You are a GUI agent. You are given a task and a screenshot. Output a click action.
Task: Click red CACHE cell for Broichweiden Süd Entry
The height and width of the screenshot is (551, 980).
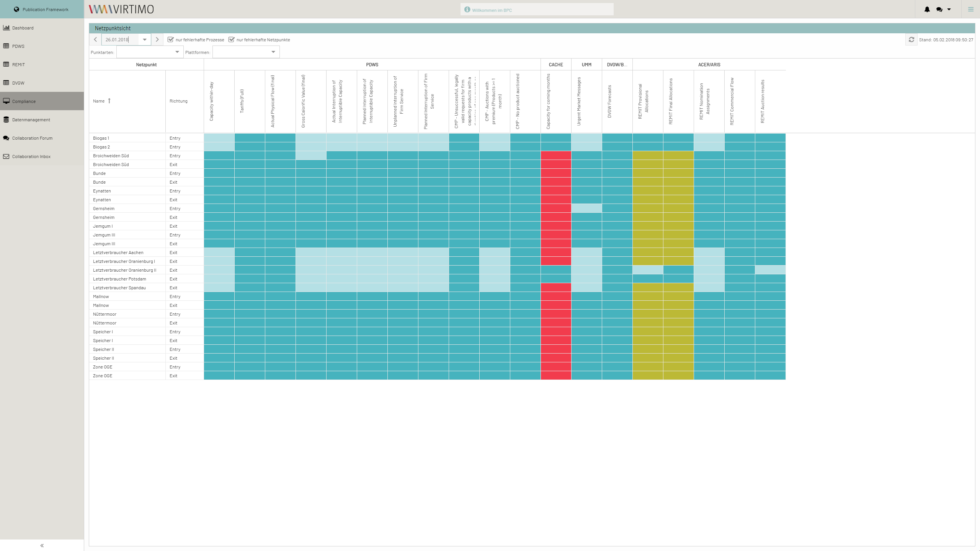556,156
